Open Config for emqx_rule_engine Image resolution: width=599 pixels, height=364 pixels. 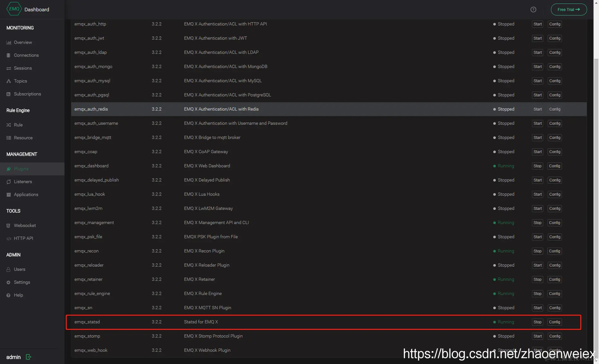555,294
